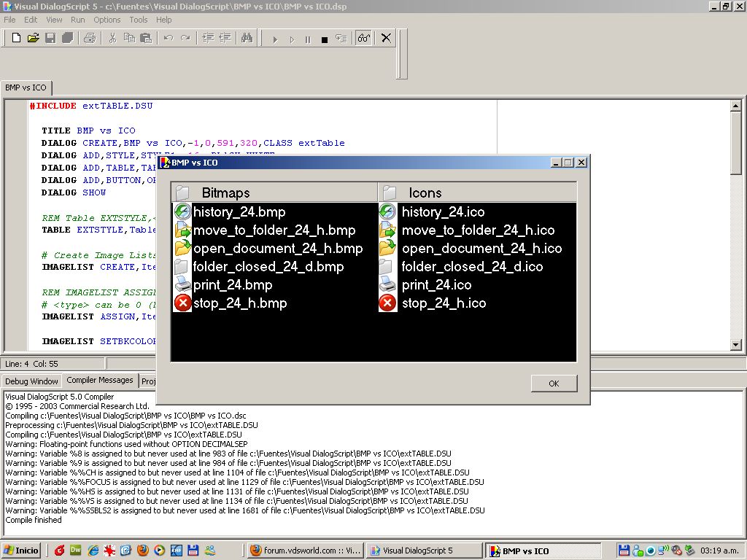Open the Run menu
This screenshot has height=560, width=747.
point(77,20)
